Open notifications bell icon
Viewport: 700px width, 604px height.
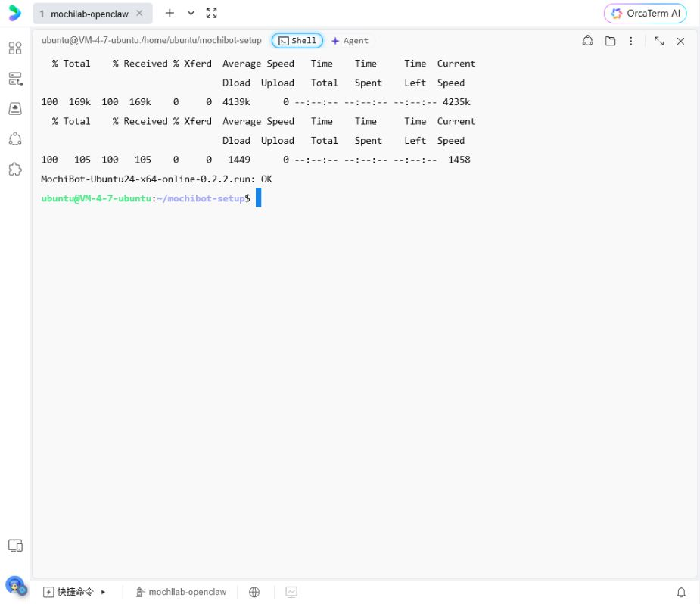[681, 592]
